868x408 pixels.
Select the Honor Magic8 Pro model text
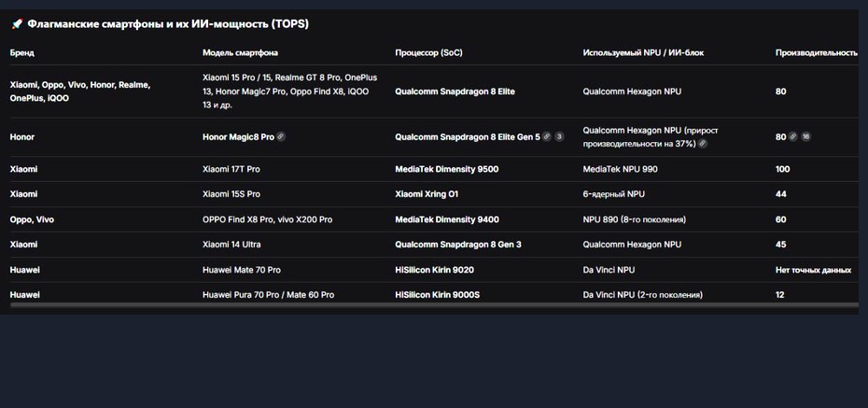(x=239, y=136)
